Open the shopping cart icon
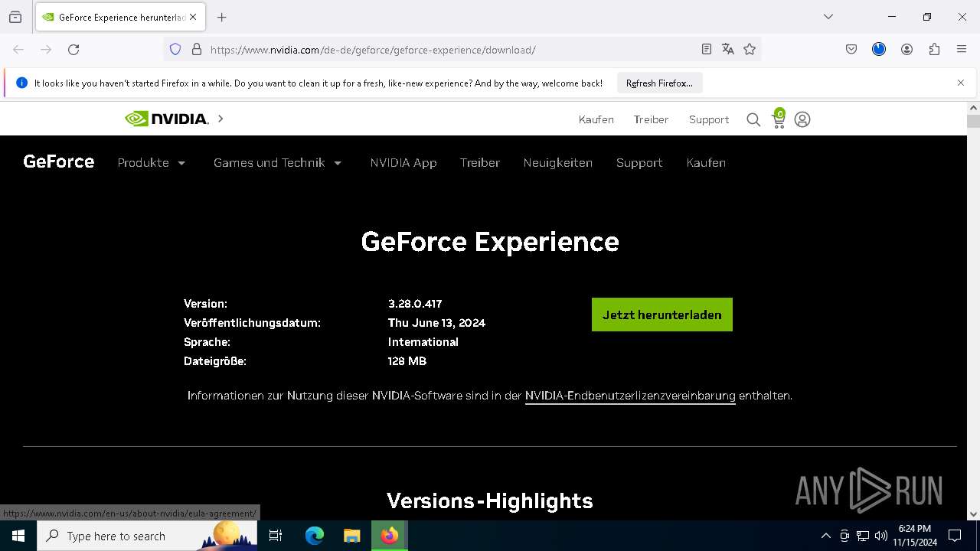 (x=779, y=119)
